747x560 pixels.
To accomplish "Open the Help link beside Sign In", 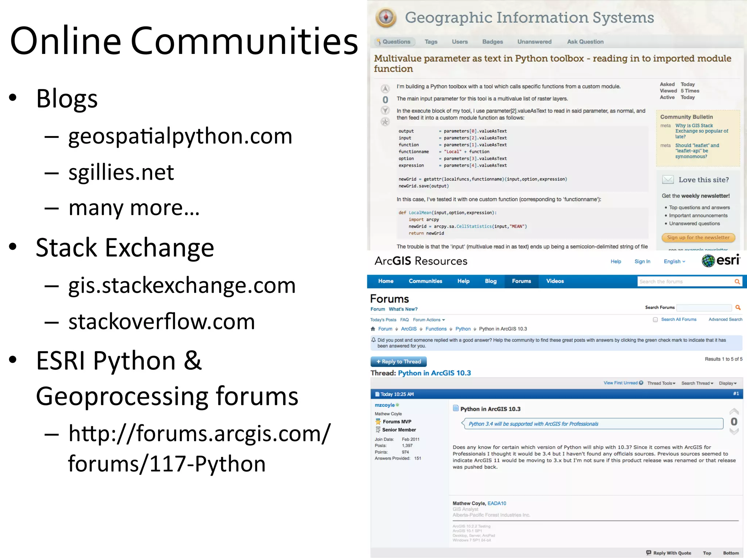I will point(616,261).
